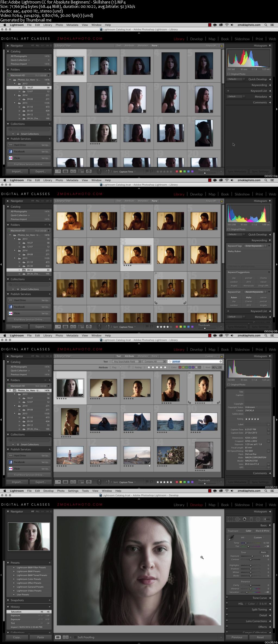Clear the portrait search with the x icon
The width and height of the screenshot is (278, 644).
[220, 361]
